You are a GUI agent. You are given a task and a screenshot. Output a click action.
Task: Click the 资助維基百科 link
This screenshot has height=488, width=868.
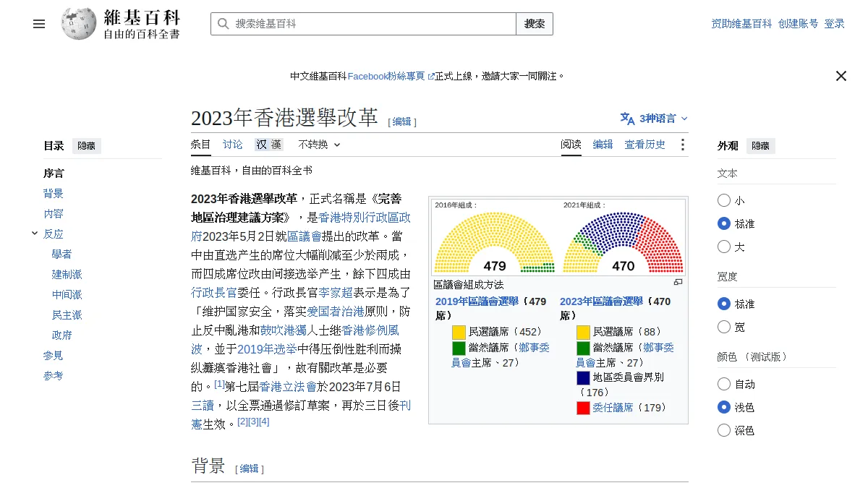pyautogui.click(x=741, y=24)
